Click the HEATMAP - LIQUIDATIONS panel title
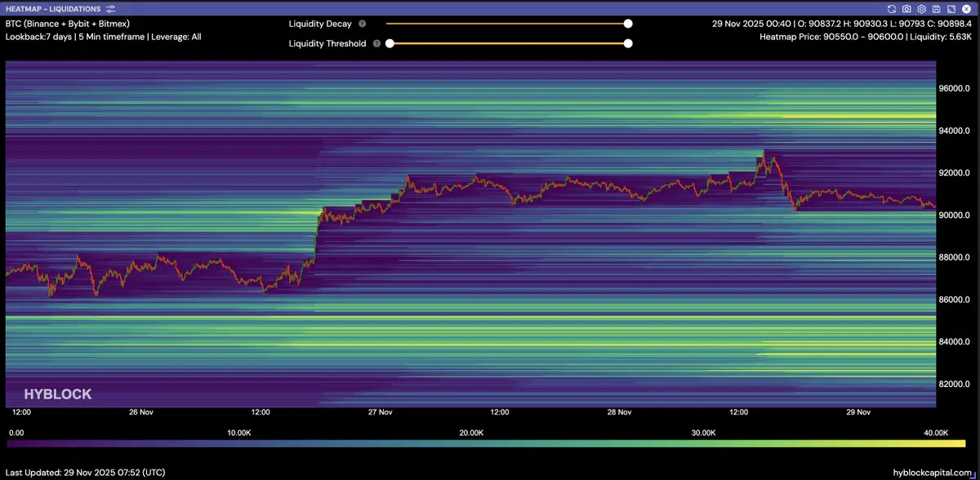Screen dimensions: 980x480 tap(52, 9)
